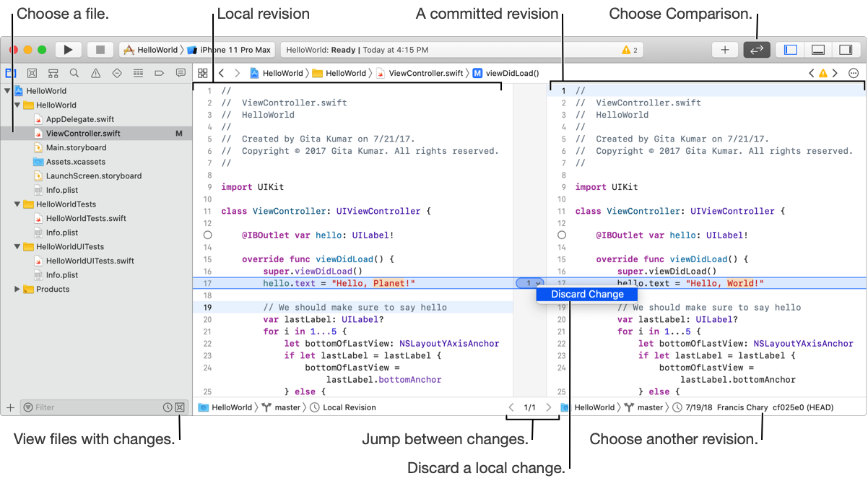868x481 pixels.
Task: Toggle the Code Review comparison button
Action: tap(757, 50)
